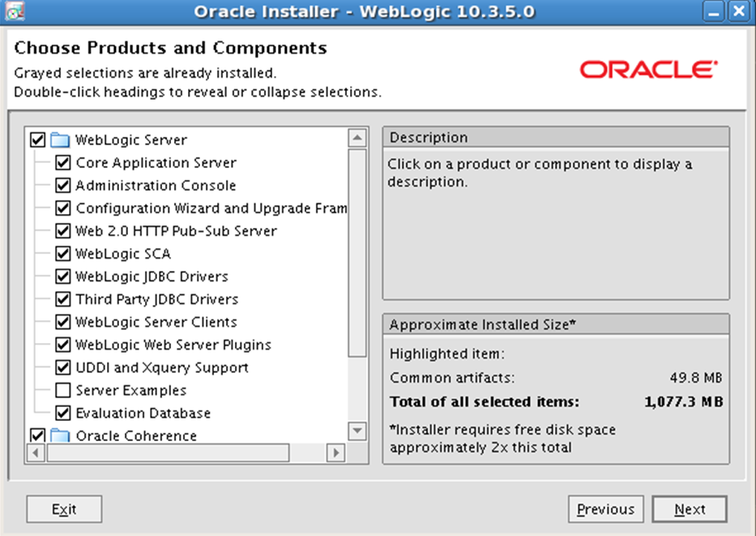
Task: Minimize the Oracle Installer window
Action: coord(714,11)
